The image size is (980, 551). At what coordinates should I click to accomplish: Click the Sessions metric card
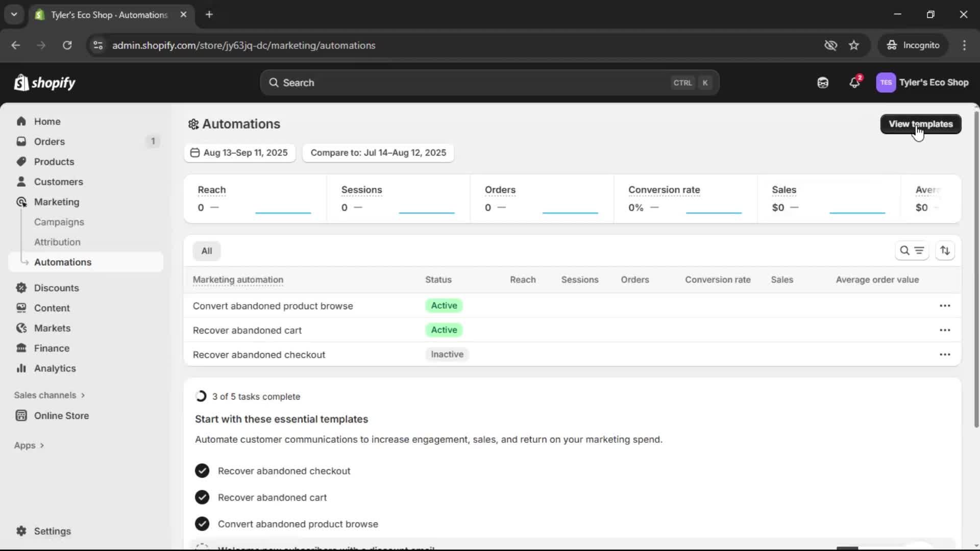pos(398,199)
